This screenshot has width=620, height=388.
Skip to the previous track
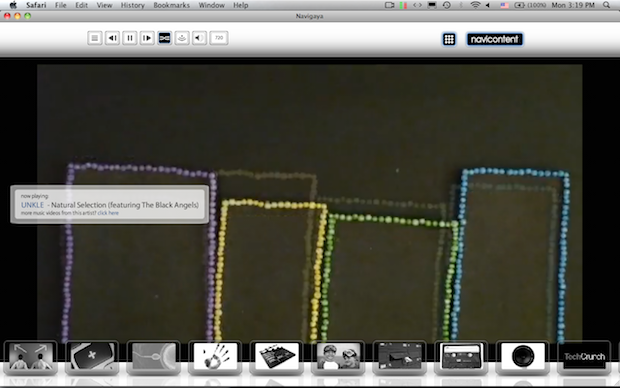point(112,38)
